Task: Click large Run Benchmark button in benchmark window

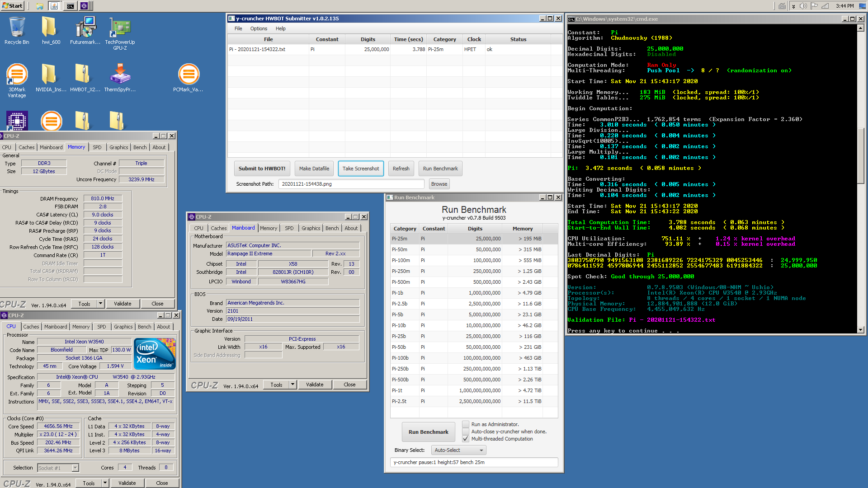Action: point(429,432)
